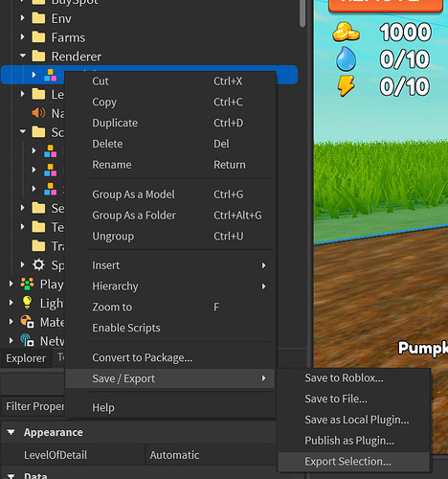This screenshot has height=479, width=448.
Task: Choose Copy from the context menu
Action: [x=170, y=103]
